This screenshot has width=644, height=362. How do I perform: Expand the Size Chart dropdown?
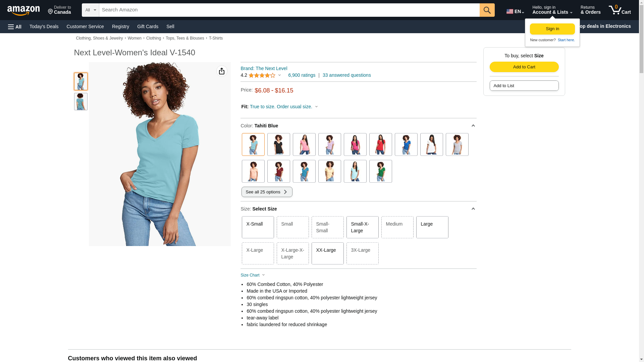(x=253, y=275)
